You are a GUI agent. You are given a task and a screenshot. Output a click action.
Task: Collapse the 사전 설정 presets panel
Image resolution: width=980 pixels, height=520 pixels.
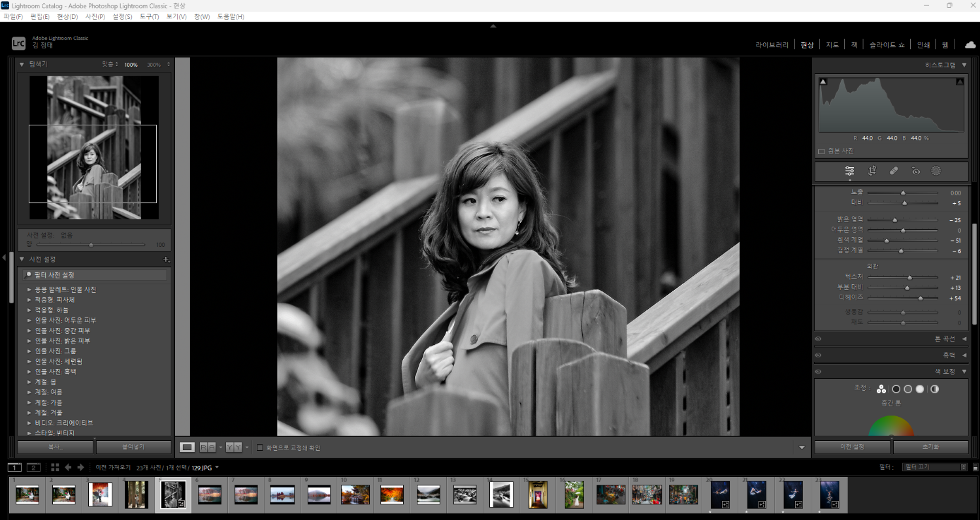tap(22, 259)
